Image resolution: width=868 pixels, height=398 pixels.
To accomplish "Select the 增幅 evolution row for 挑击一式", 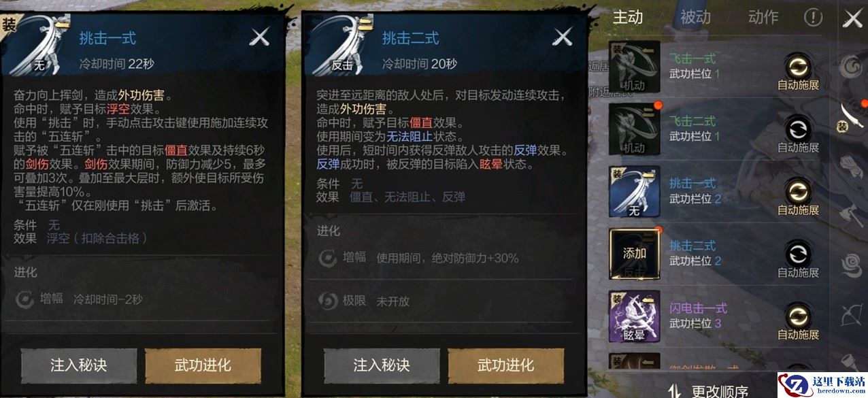I will point(143,299).
